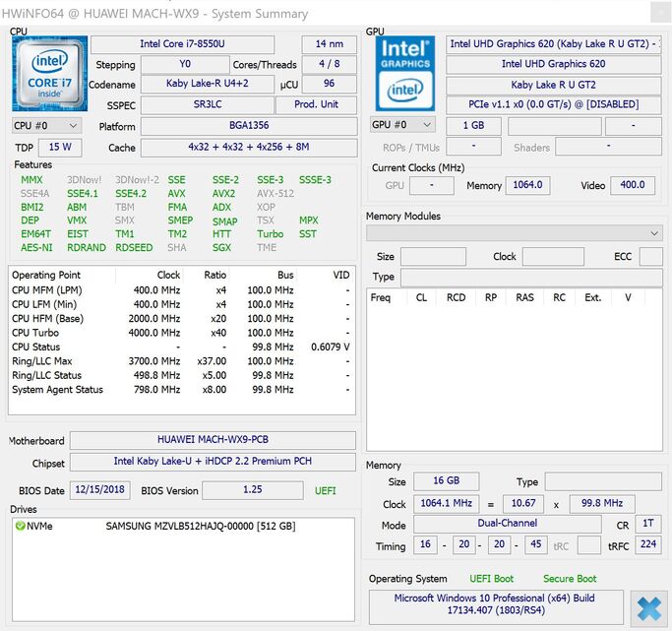Open the CPU #0 selector dropdown

click(x=46, y=126)
